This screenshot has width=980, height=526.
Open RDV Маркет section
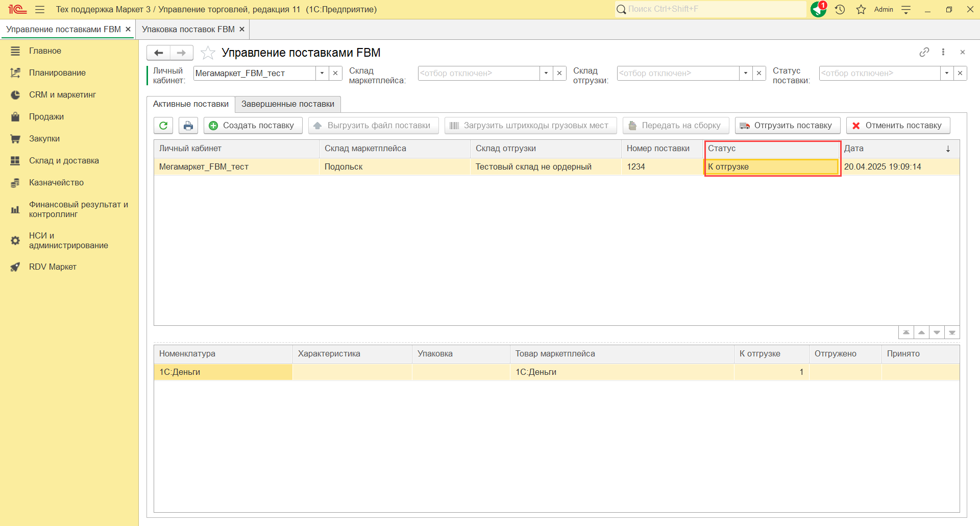[53, 267]
